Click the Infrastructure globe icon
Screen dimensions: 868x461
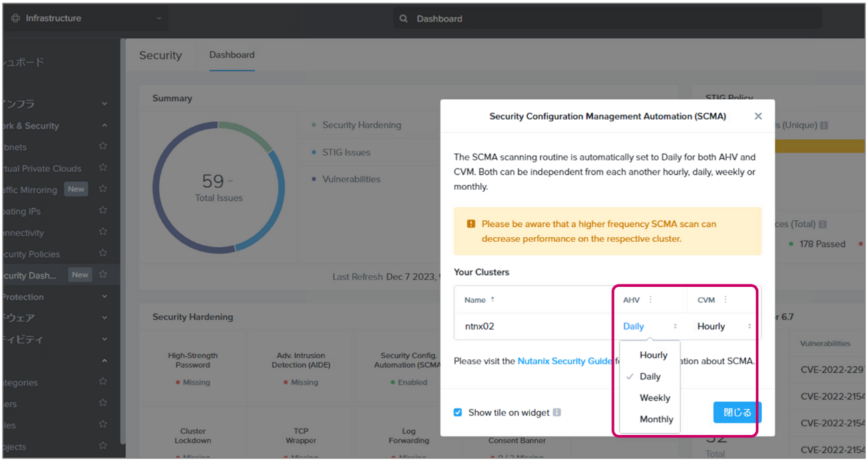coord(15,18)
